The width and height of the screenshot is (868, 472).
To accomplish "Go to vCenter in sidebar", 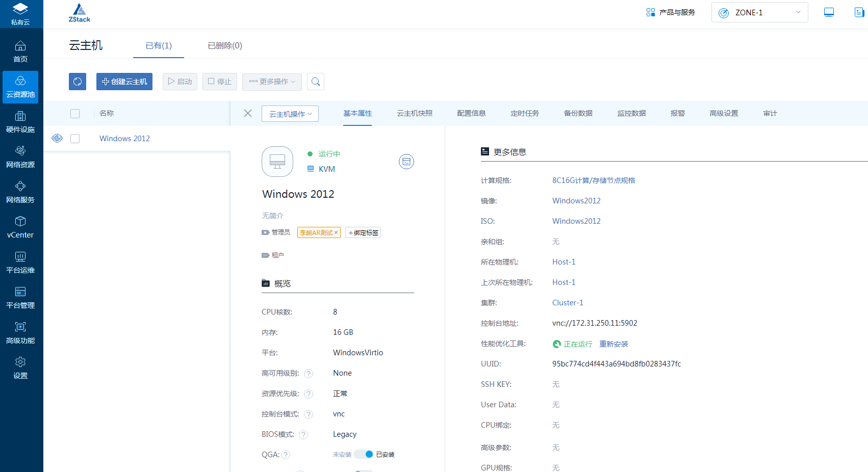I will click(20, 227).
